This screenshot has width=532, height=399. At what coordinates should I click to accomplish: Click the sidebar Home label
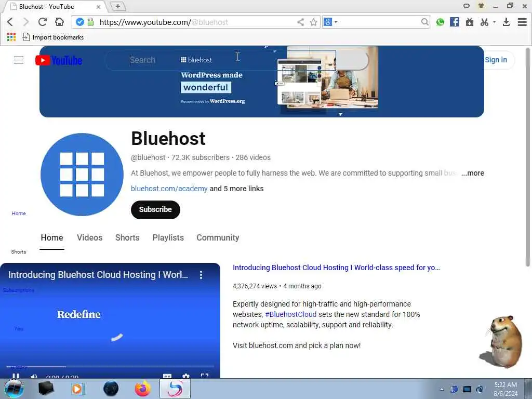coord(19,214)
